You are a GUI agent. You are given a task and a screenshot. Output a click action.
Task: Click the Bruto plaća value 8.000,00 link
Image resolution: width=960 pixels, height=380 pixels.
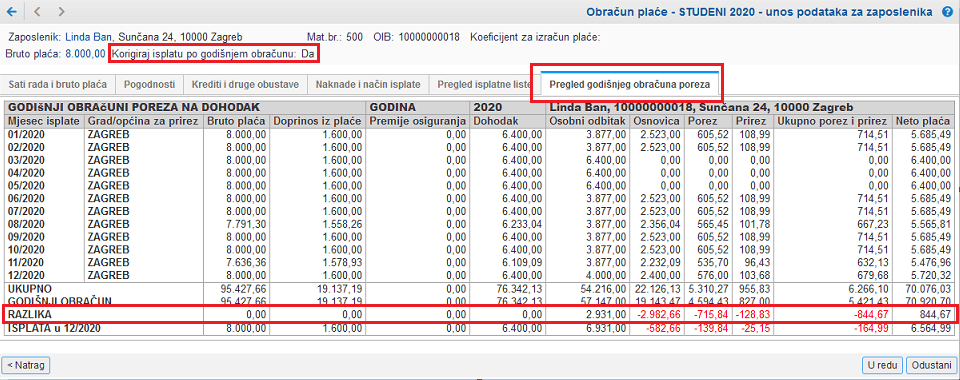coord(84,54)
